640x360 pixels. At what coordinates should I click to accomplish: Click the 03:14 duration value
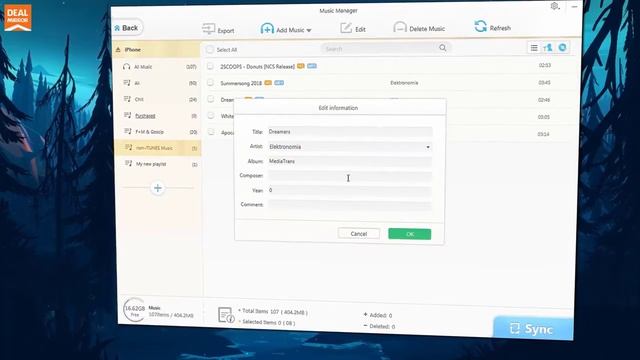[543, 134]
